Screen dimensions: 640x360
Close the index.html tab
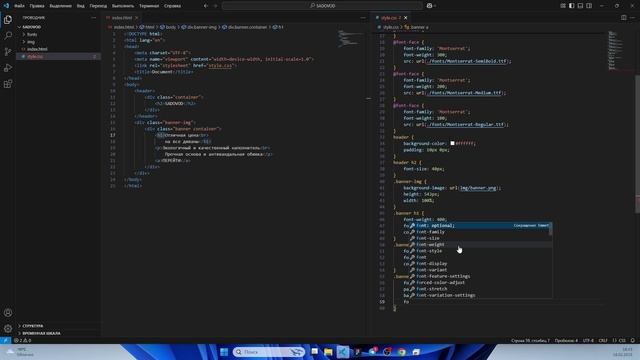[136, 18]
